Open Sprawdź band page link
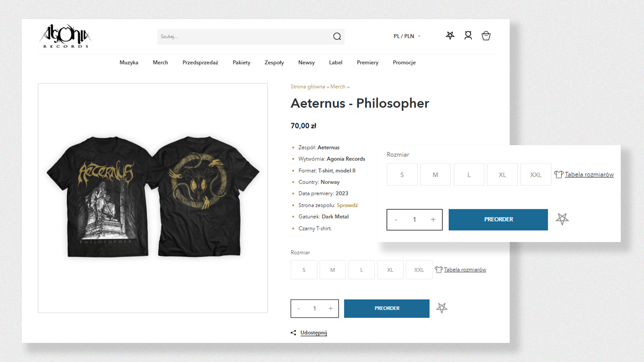This screenshot has width=644, height=362. [347, 205]
